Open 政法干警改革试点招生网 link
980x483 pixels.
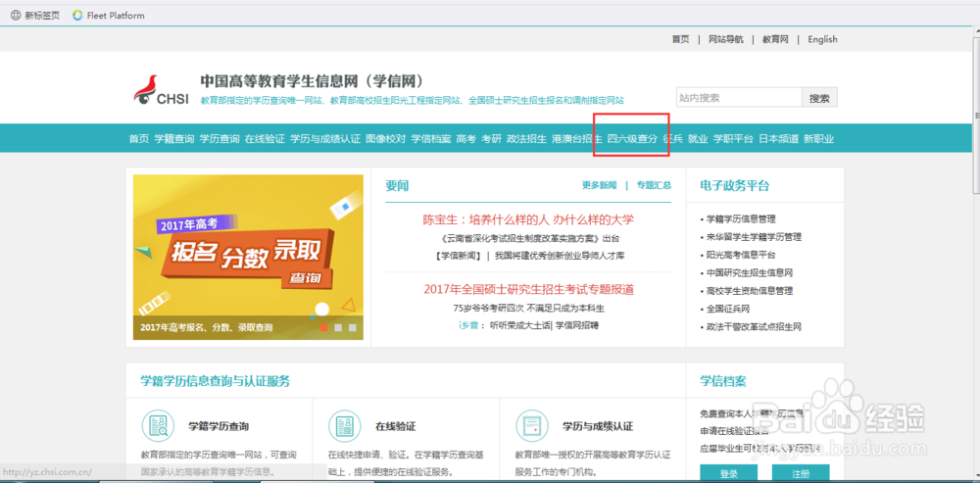point(754,326)
